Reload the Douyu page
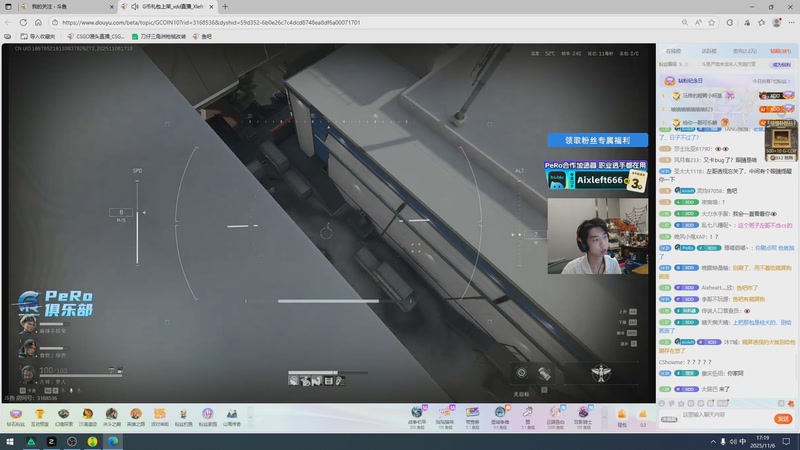 (23, 22)
